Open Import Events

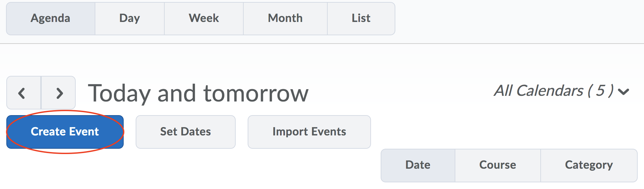click(309, 132)
